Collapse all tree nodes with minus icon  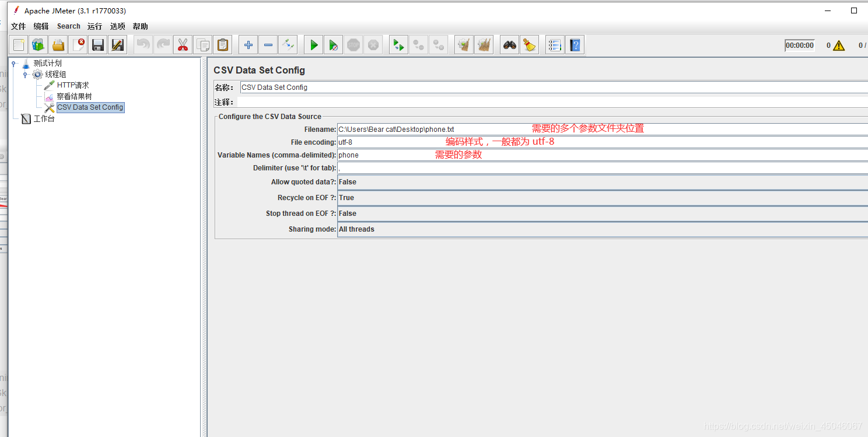(268, 45)
